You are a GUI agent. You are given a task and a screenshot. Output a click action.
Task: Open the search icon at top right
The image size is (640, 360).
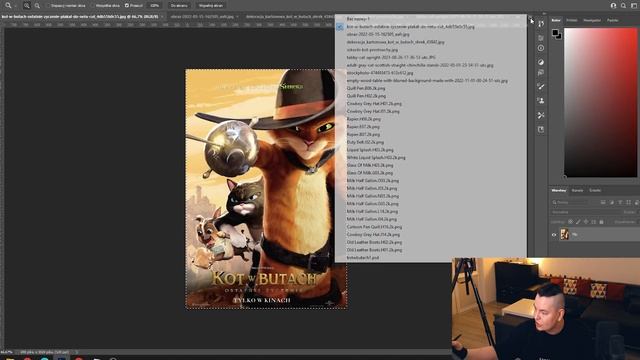(x=623, y=6)
